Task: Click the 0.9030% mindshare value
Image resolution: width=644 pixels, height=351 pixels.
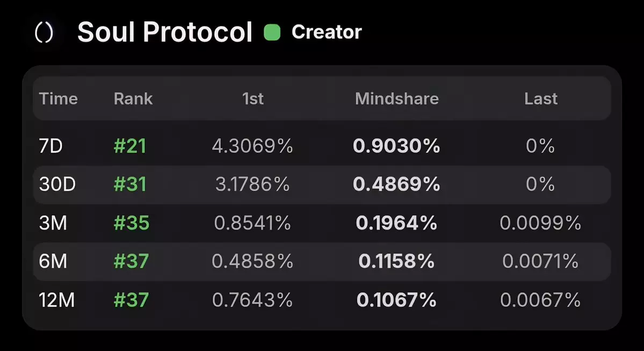Action: pyautogui.click(x=396, y=146)
